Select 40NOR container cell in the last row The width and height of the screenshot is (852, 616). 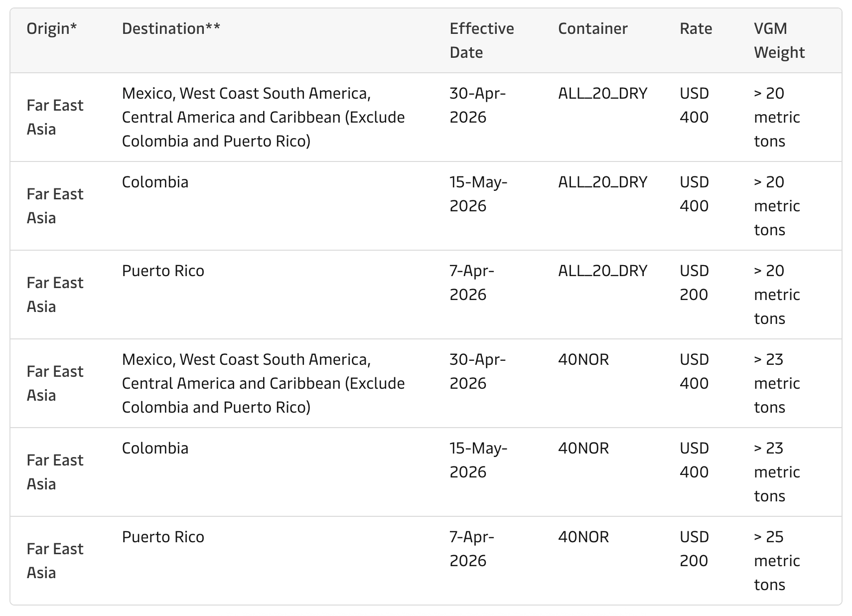[583, 537]
